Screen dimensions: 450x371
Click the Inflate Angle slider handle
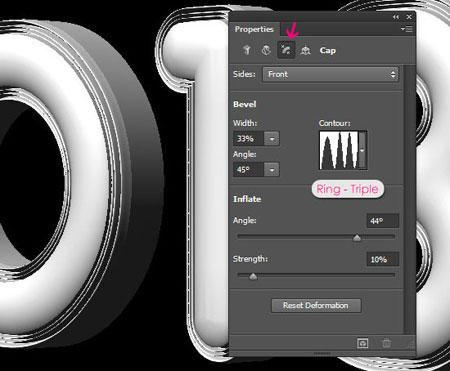pyautogui.click(x=357, y=238)
